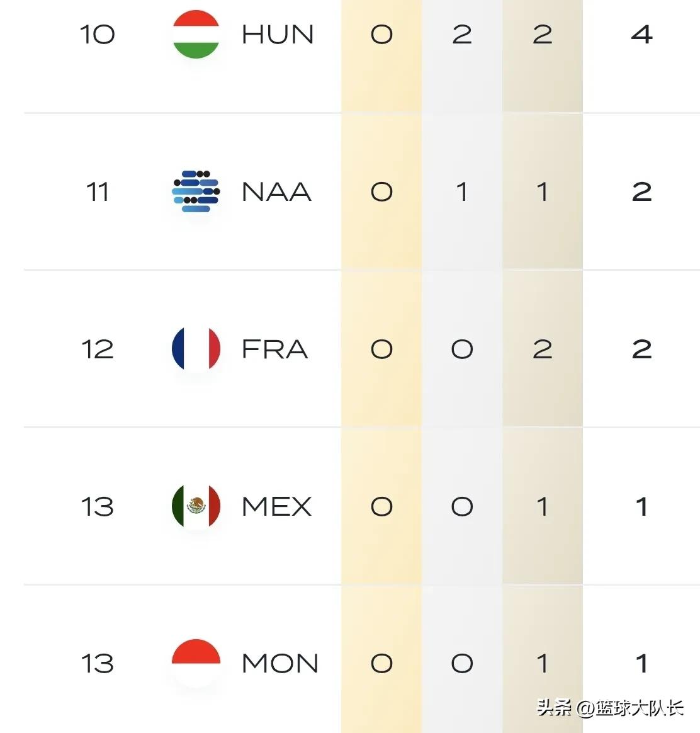The height and width of the screenshot is (733, 700).
Task: Click the NAA neutral athletes logo
Action: pyautogui.click(x=196, y=191)
